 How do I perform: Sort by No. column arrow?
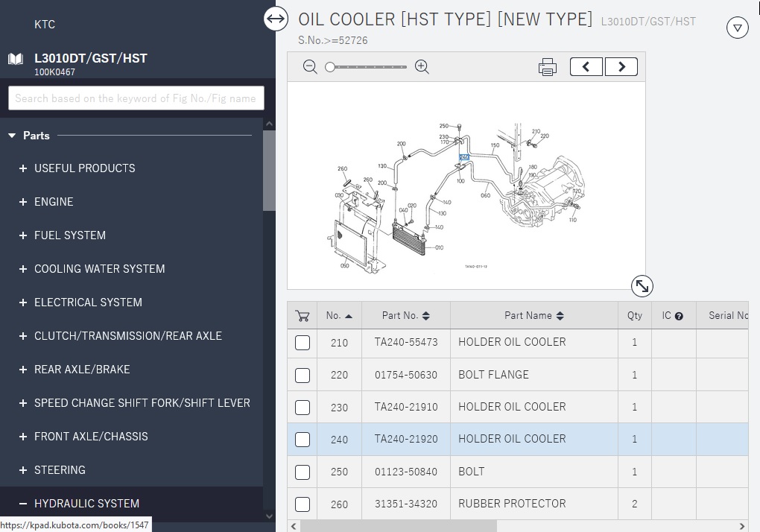coord(349,317)
